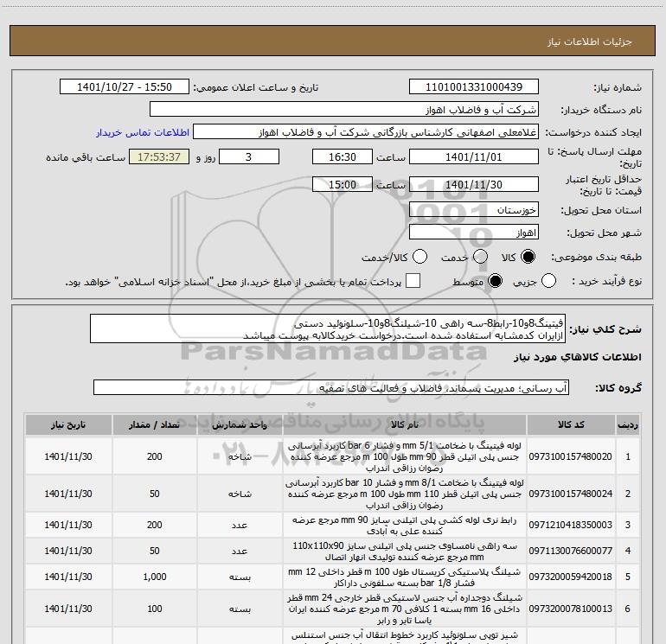The image size is (666, 644).
Task: Tick the Islamic treasury payment checkbox
Action: (413, 281)
